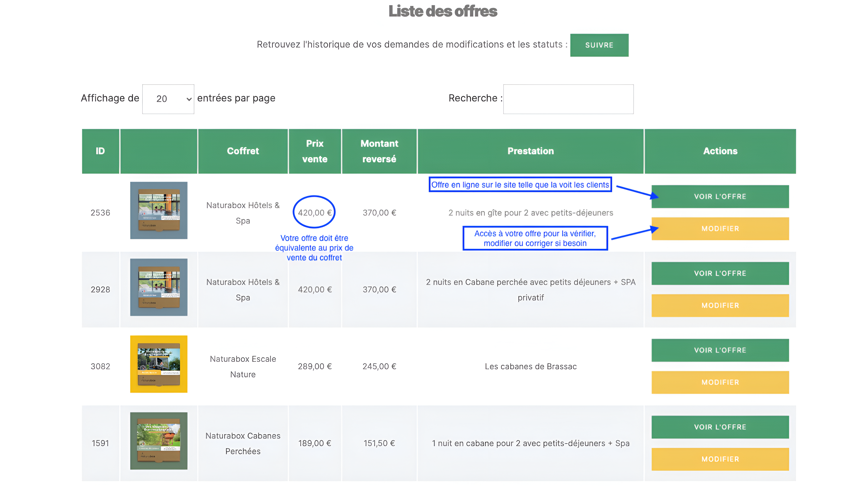
Task: Click the 151,50 € amount
Action: coord(380,443)
